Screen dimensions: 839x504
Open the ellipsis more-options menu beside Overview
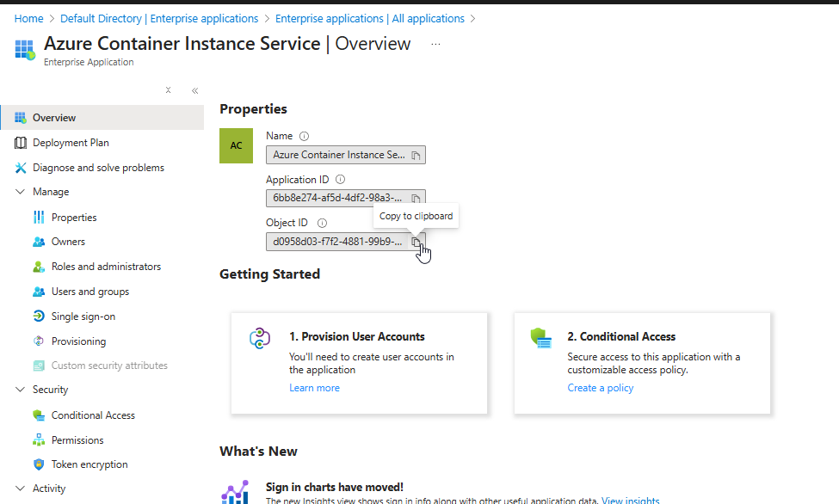coord(435,44)
